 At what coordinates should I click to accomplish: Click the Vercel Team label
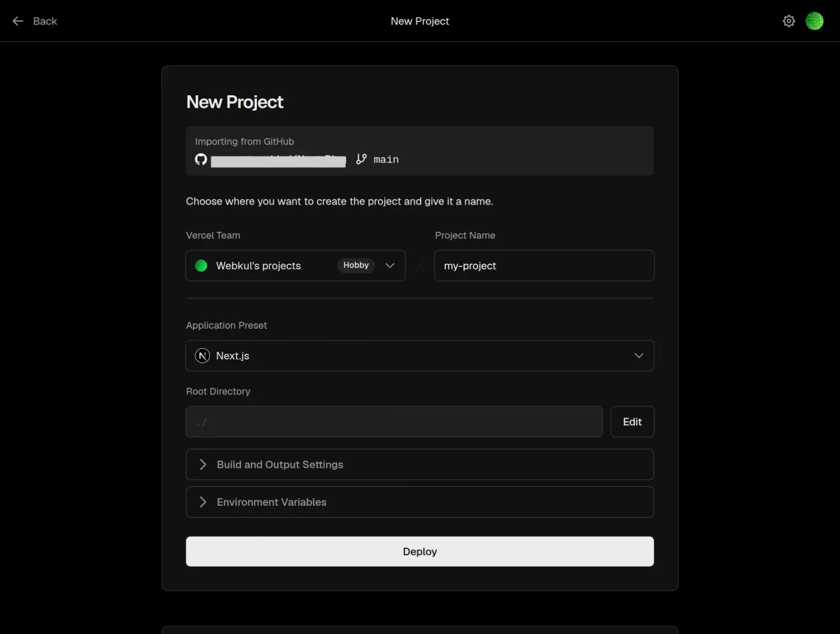coord(213,235)
